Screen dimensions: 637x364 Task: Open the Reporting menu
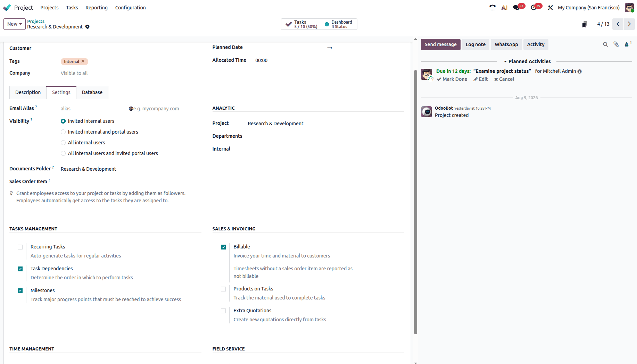[x=97, y=8]
